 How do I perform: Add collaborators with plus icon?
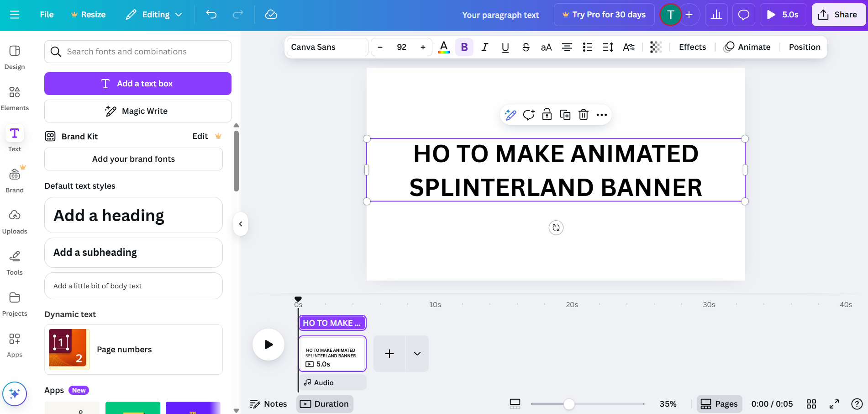pos(689,15)
